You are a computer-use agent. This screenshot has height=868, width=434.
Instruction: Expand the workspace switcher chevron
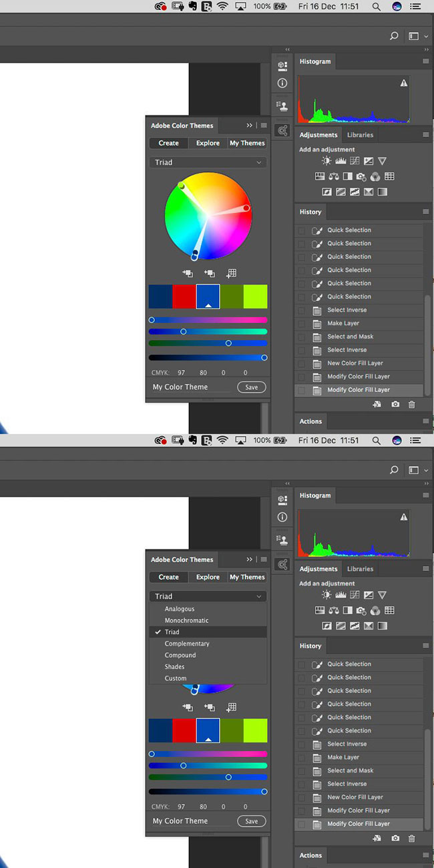(426, 37)
